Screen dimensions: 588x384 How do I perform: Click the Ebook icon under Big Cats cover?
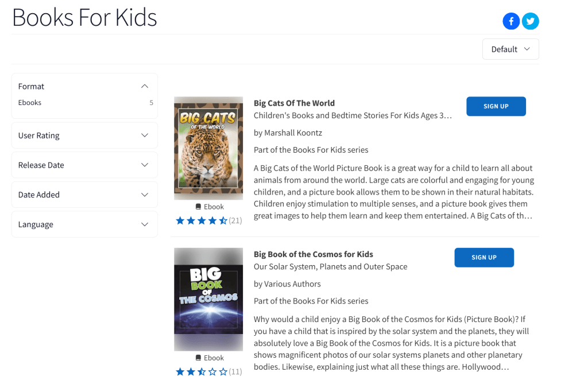click(198, 207)
